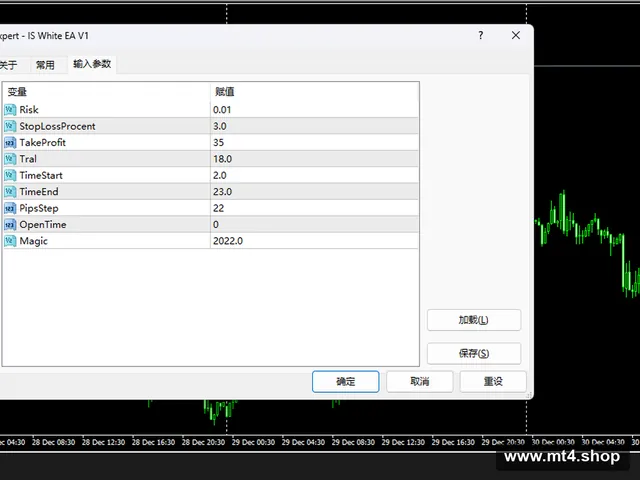This screenshot has width=640, height=480.
Task: Select the OpenTime value 0 cell
Action: click(314, 224)
